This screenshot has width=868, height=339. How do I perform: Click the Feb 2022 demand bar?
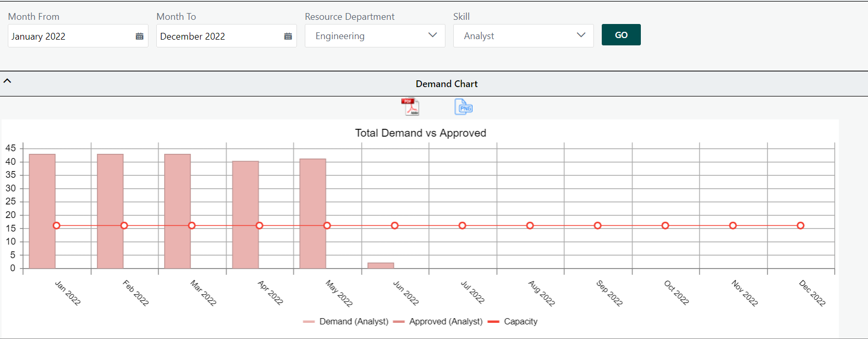(x=110, y=211)
